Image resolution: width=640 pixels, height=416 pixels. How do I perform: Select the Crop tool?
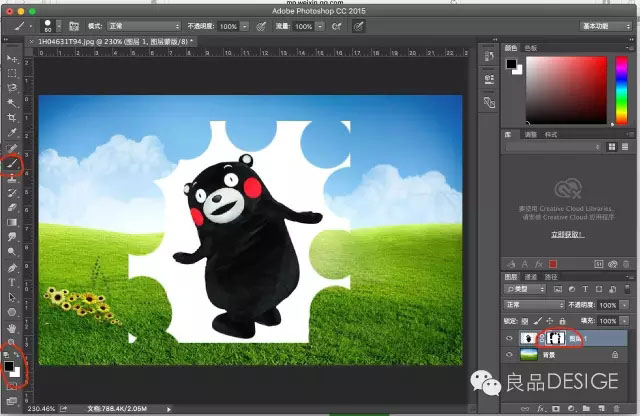12,117
